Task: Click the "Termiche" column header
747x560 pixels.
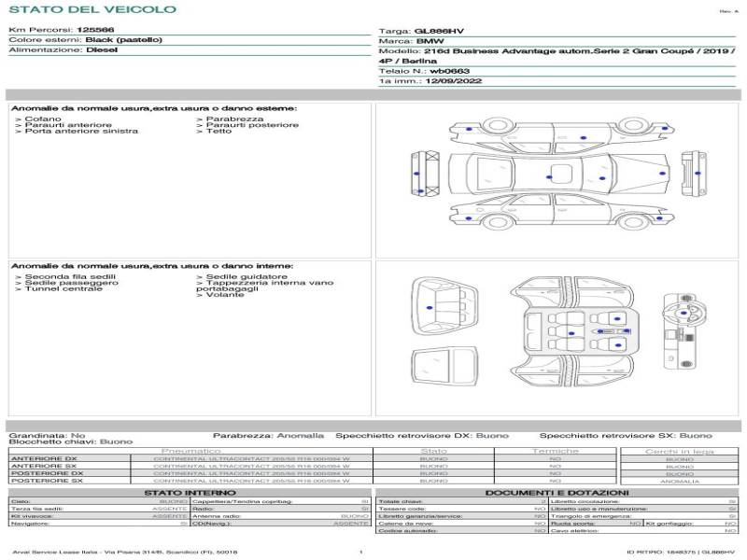Action: (556, 451)
